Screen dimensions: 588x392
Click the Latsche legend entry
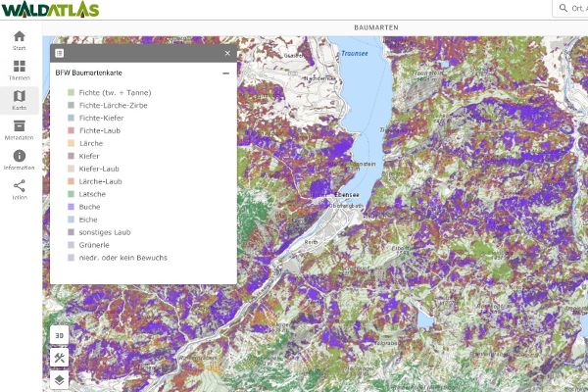coord(93,194)
